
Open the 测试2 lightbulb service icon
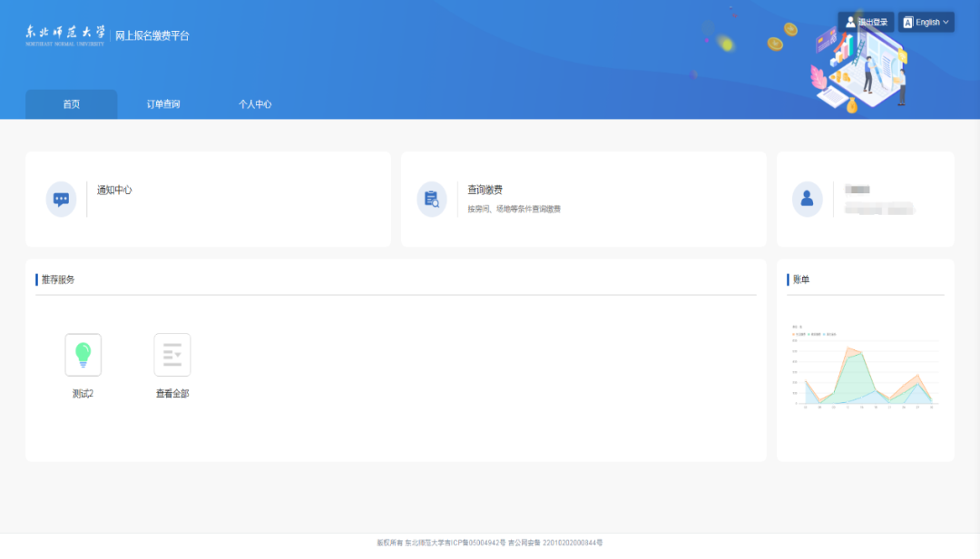coord(83,355)
